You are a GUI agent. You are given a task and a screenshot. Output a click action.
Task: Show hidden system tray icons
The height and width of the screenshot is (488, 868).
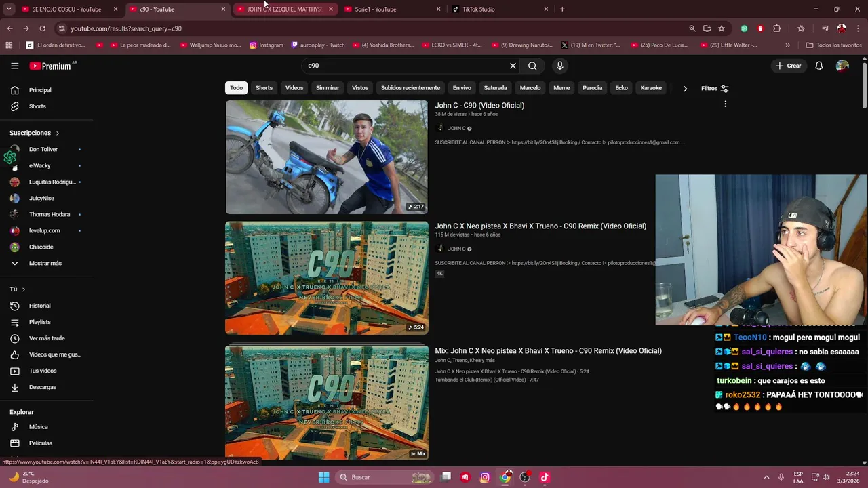coord(766,477)
